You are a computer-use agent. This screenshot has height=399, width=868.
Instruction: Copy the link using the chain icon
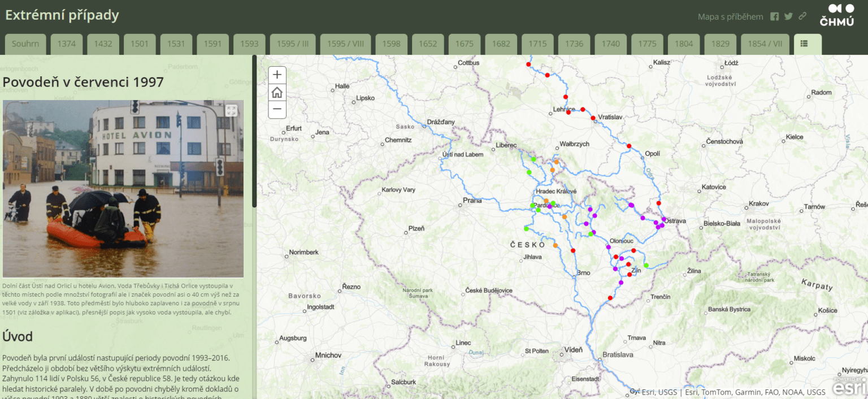pos(802,16)
